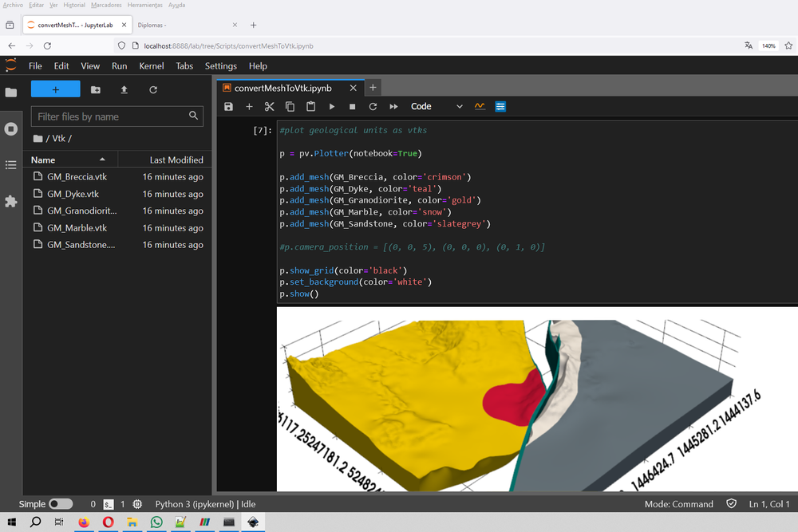Open the Run menu
This screenshot has width=798, height=532.
119,66
